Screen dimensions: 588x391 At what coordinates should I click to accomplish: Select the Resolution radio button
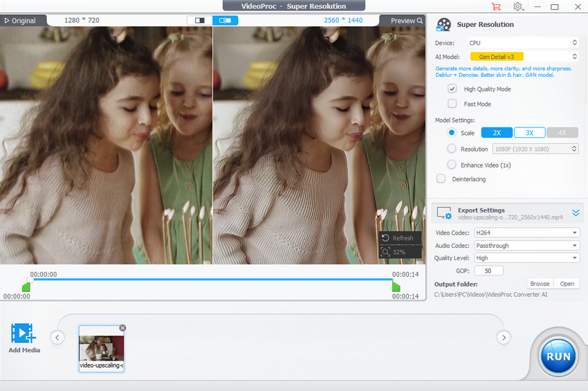(452, 149)
